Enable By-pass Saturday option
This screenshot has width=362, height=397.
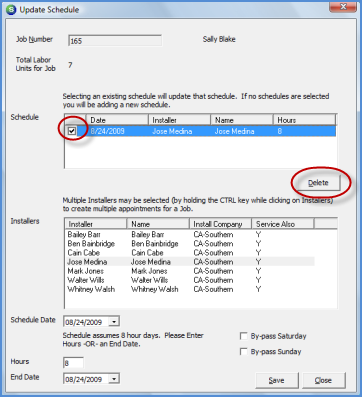(x=244, y=336)
